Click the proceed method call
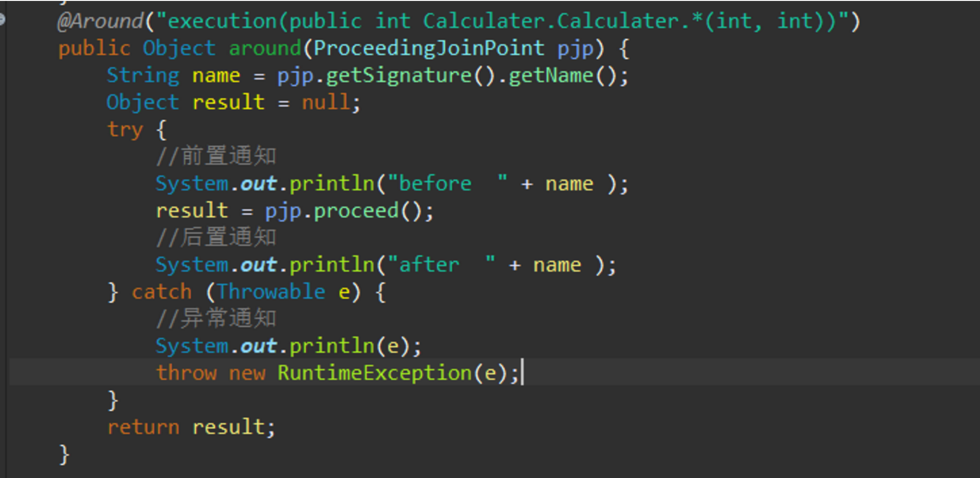This screenshot has width=980, height=478. pos(356,211)
